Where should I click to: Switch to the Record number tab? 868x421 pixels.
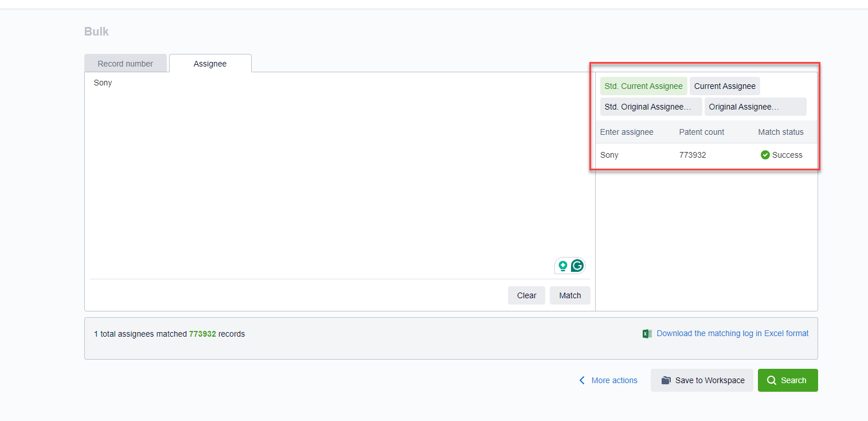pos(125,64)
